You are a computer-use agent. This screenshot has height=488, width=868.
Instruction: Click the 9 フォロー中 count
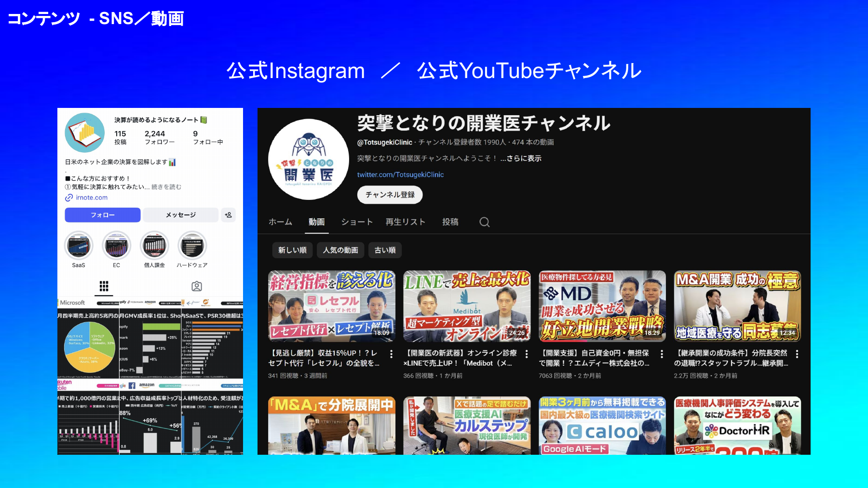tap(208, 137)
